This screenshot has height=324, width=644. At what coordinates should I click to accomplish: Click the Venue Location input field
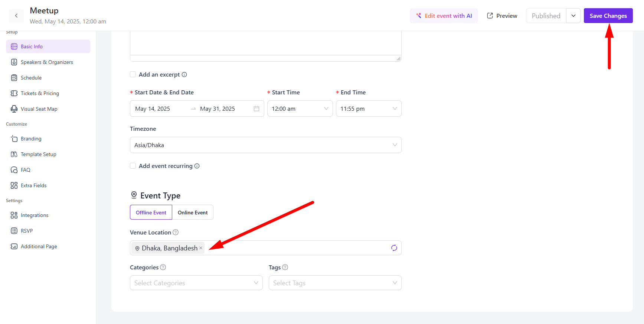click(266, 248)
